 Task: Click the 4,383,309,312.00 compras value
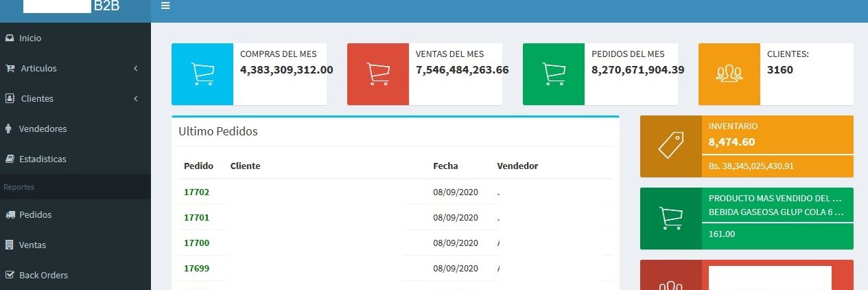[x=287, y=69]
